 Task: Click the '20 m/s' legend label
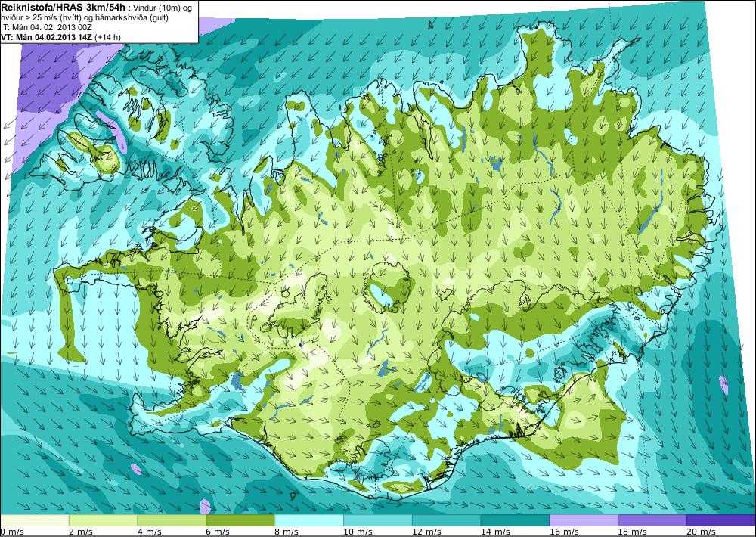[702, 532]
